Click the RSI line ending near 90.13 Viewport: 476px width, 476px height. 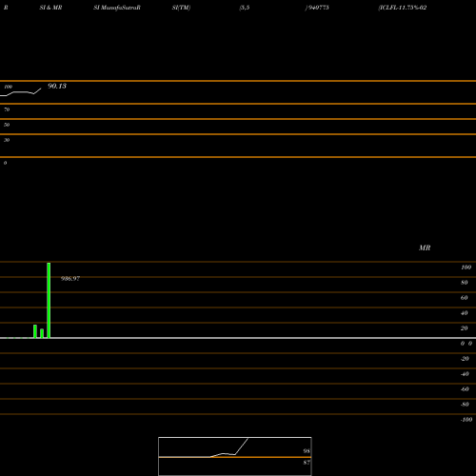click(x=21, y=92)
